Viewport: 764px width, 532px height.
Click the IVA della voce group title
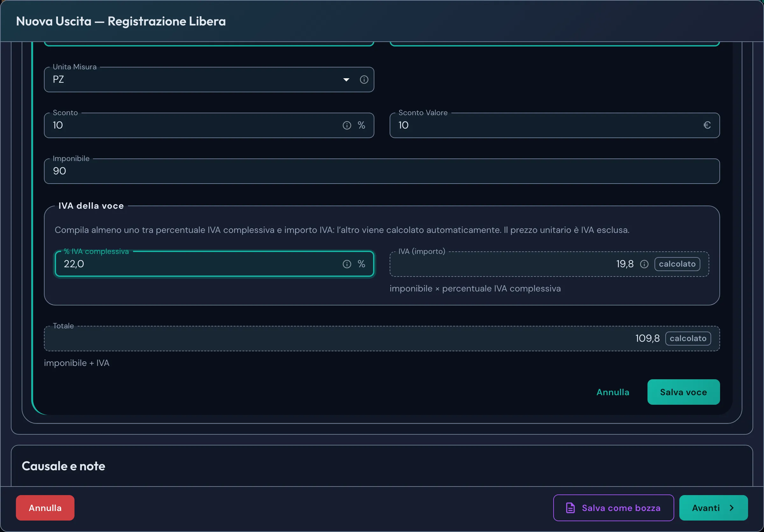coord(91,206)
